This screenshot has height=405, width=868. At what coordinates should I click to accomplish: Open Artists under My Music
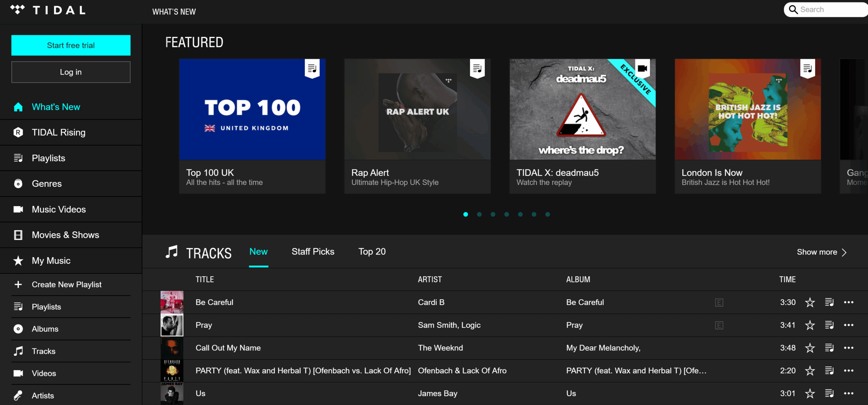click(x=71, y=395)
